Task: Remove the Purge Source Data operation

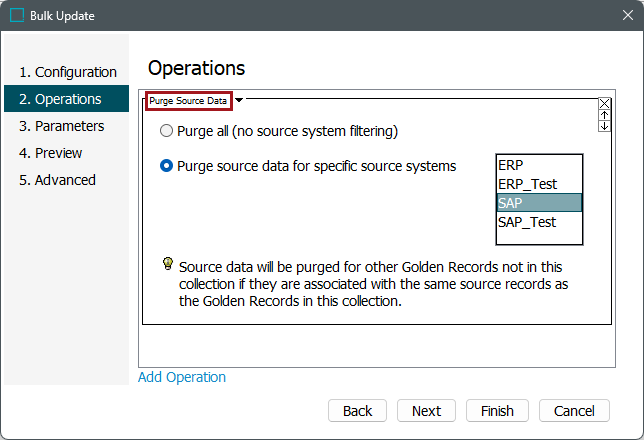Action: [x=604, y=104]
